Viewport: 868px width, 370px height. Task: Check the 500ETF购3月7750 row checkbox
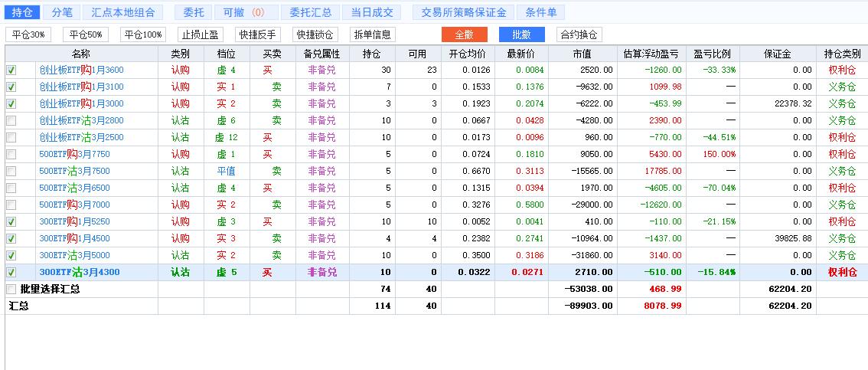click(11, 154)
